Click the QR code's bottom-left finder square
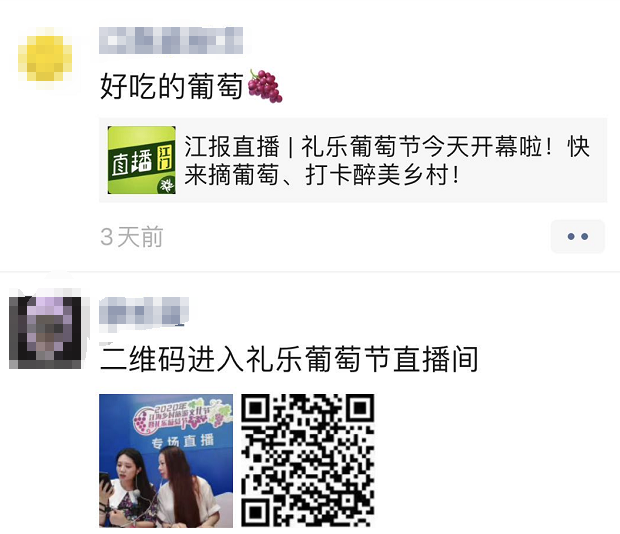Image resolution: width=620 pixels, height=534 pixels. (255, 513)
